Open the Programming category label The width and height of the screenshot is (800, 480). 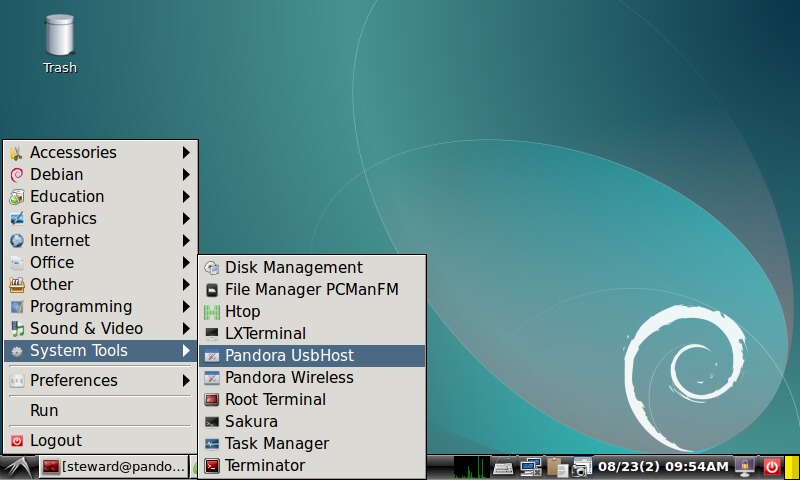coord(81,307)
